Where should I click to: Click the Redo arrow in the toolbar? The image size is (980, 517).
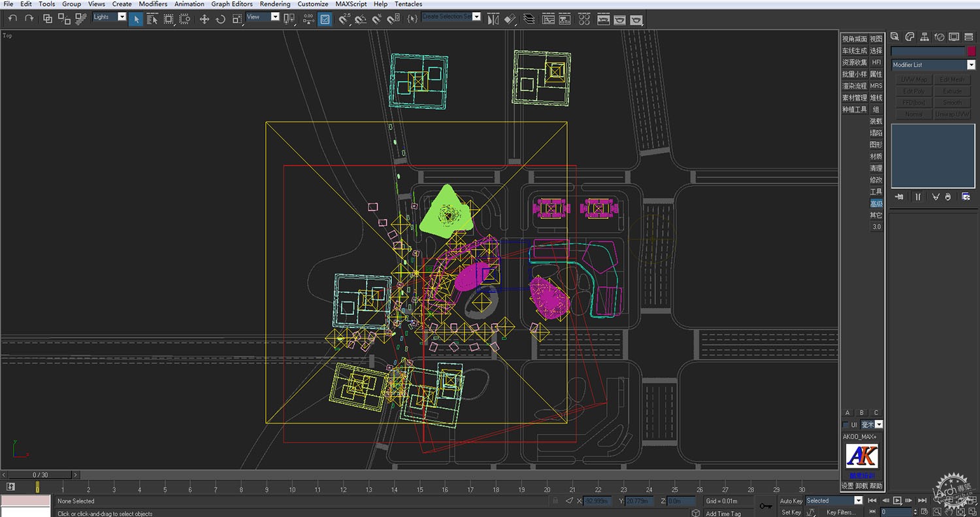[29, 19]
